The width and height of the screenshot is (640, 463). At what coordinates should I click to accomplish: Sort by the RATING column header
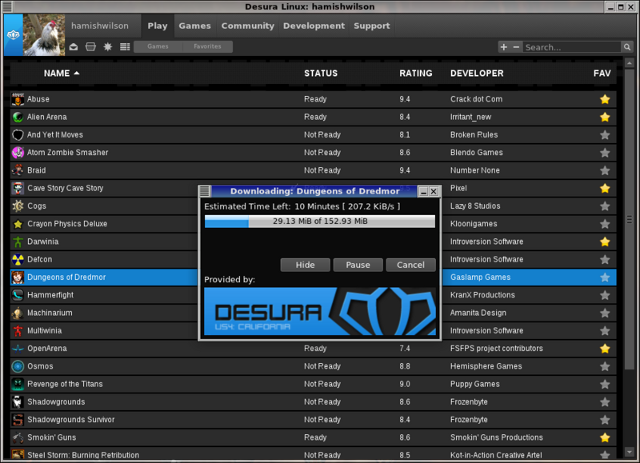pyautogui.click(x=416, y=73)
